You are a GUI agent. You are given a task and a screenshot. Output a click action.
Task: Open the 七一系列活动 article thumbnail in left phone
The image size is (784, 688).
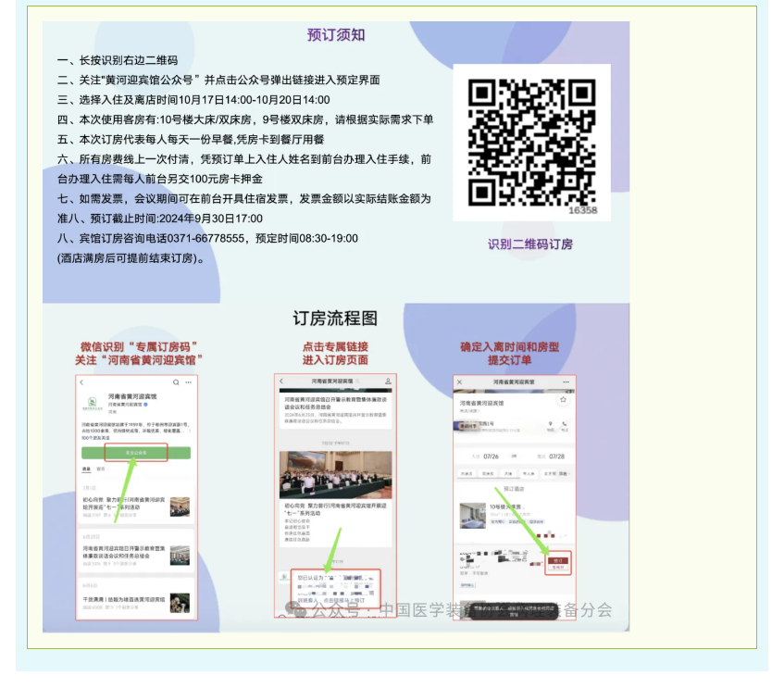coord(180,507)
